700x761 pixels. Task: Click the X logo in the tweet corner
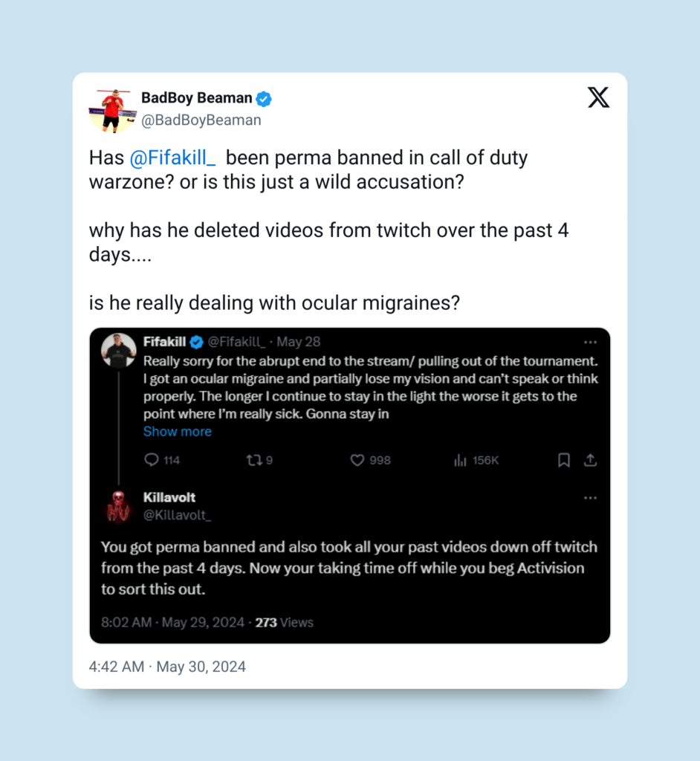tap(598, 97)
